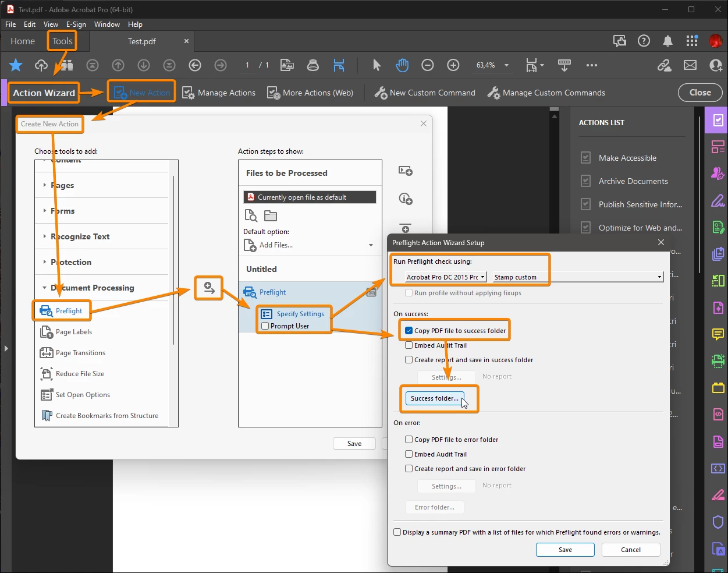728x573 pixels.
Task: Switch to the Home tab
Action: [x=23, y=41]
